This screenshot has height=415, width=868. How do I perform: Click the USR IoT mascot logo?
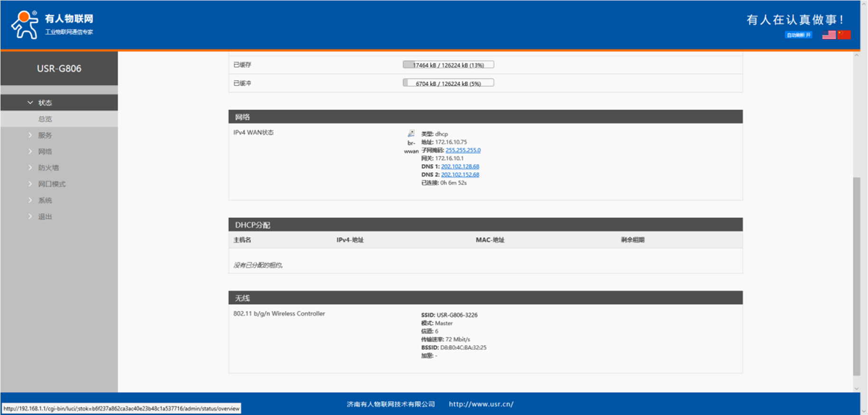pos(25,25)
